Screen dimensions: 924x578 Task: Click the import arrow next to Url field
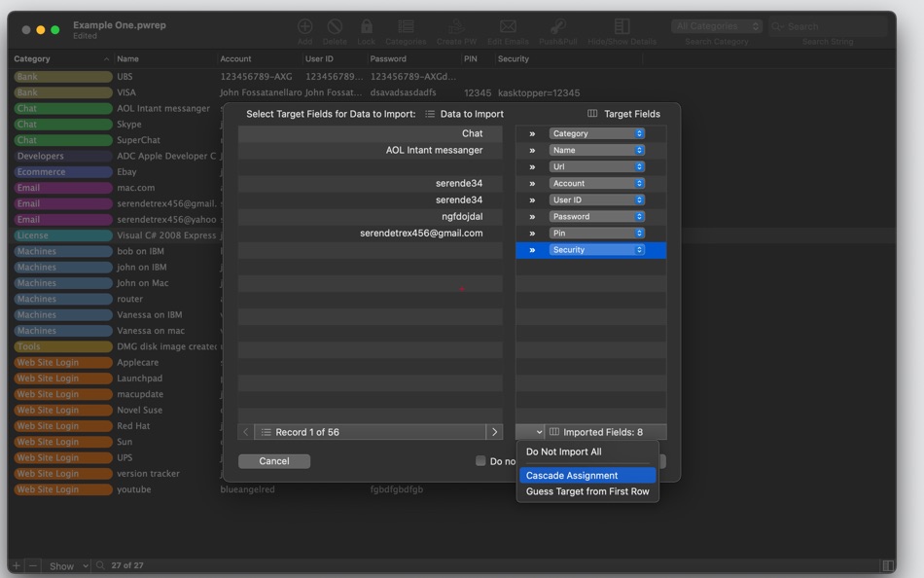click(x=532, y=167)
